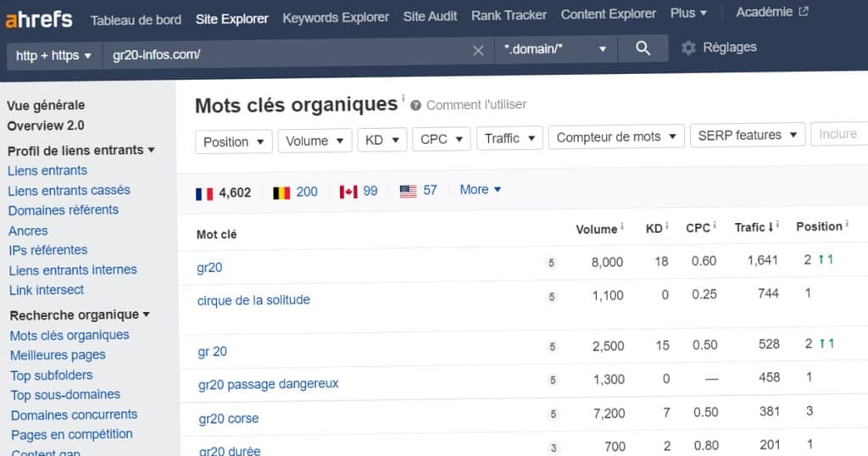868x456 pixels.
Task: Open the Traffic filter dropdown
Action: click(509, 138)
